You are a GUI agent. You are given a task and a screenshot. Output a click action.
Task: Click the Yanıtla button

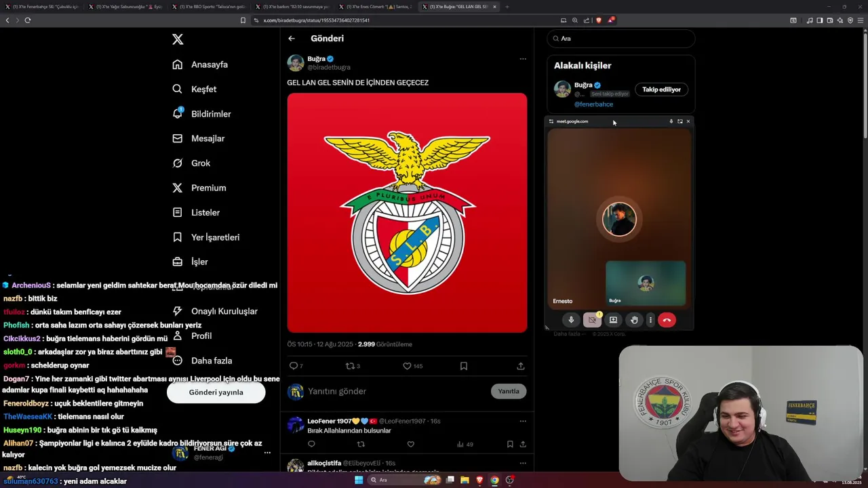point(509,391)
